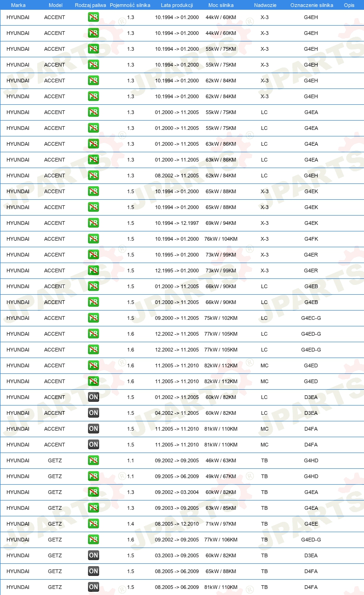Select G4EC-G cell in the 75kW / 102KM row
The height and width of the screenshot is (595, 364).
pyautogui.click(x=311, y=318)
